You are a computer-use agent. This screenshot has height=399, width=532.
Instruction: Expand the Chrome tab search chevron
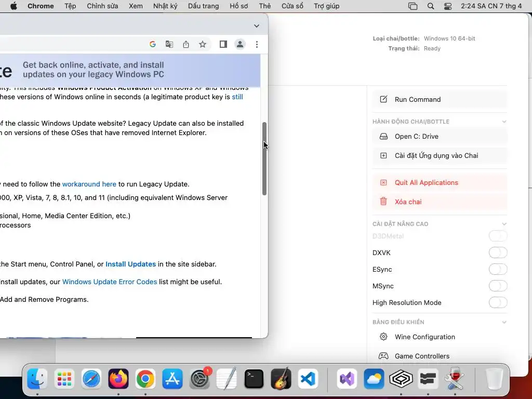257,26
